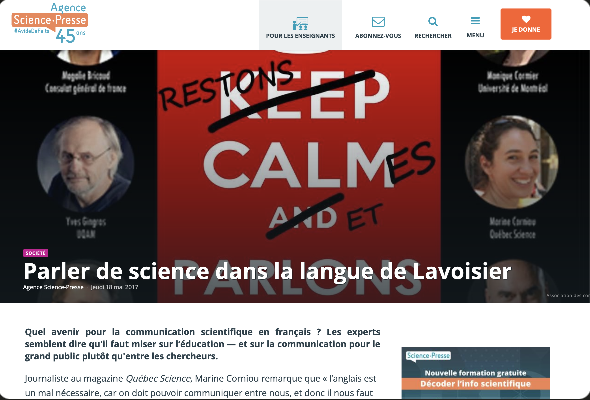Open the Pour les enseignants classroom icon
The image size is (590, 400).
tap(300, 23)
